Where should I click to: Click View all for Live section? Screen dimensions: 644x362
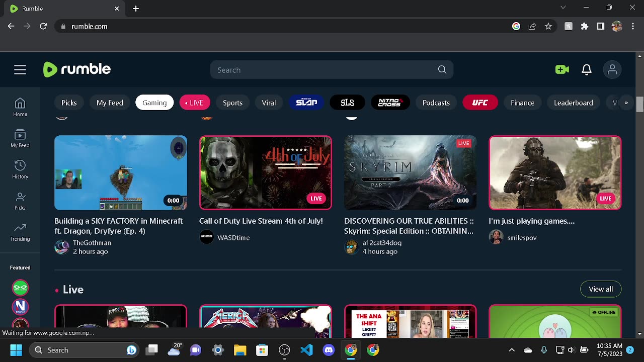coord(601,289)
